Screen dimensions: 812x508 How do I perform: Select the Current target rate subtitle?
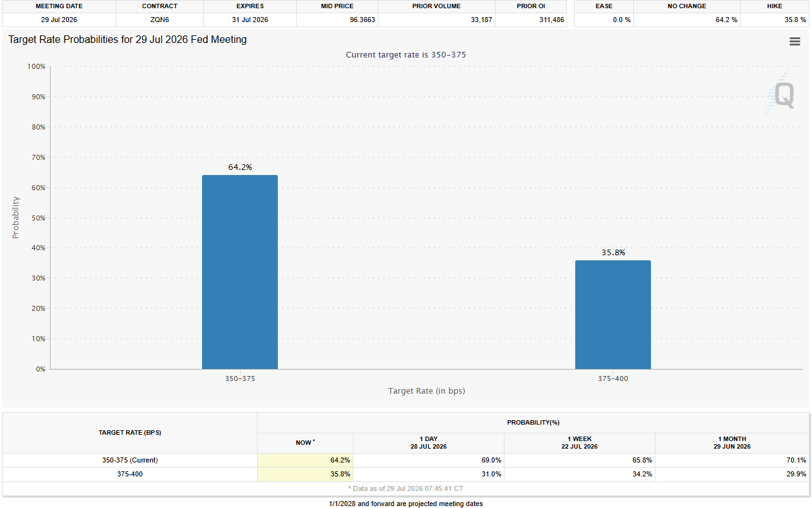point(406,55)
